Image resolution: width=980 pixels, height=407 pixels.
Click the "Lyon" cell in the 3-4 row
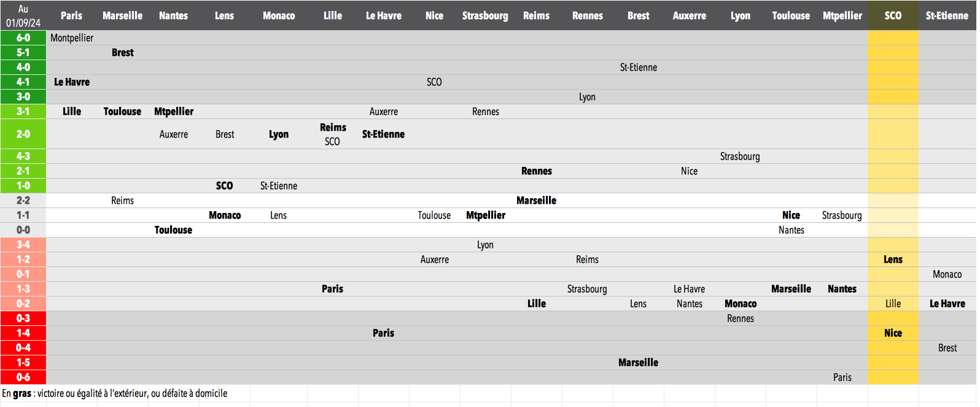click(485, 245)
